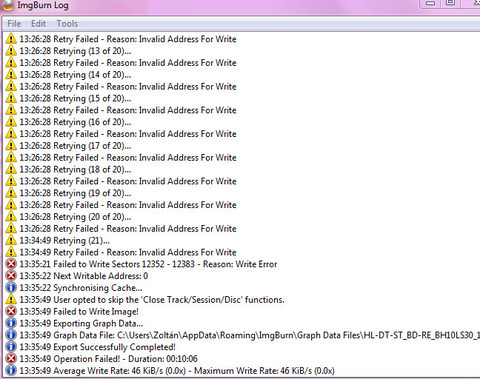
Task: Click warning icon beside 'Retrying (17 of 20)...'
Action: tap(11, 145)
